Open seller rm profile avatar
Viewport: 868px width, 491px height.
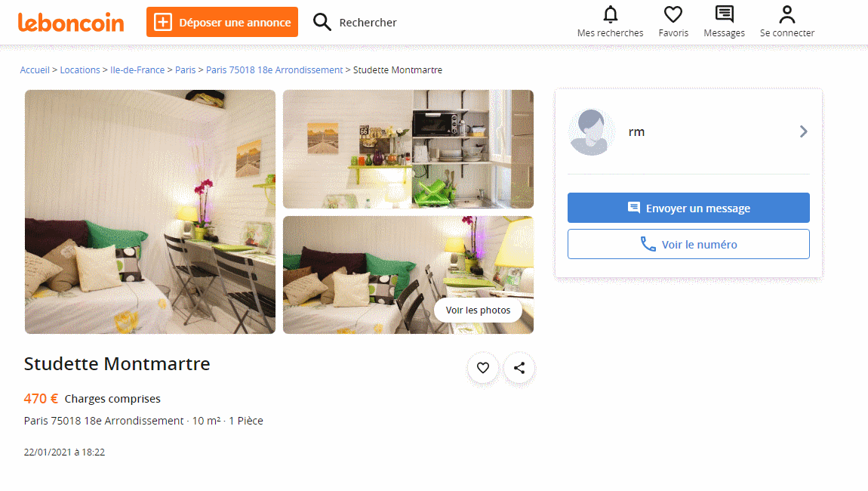point(591,132)
